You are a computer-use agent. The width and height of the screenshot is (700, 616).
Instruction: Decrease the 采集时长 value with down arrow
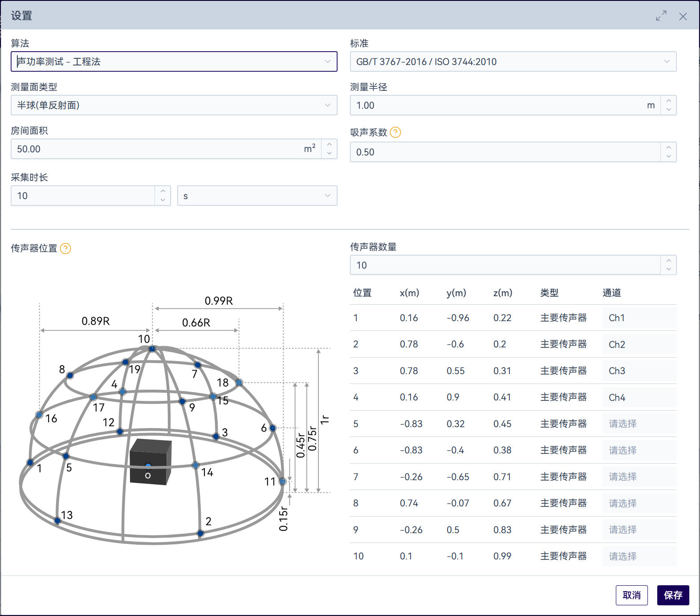point(163,200)
